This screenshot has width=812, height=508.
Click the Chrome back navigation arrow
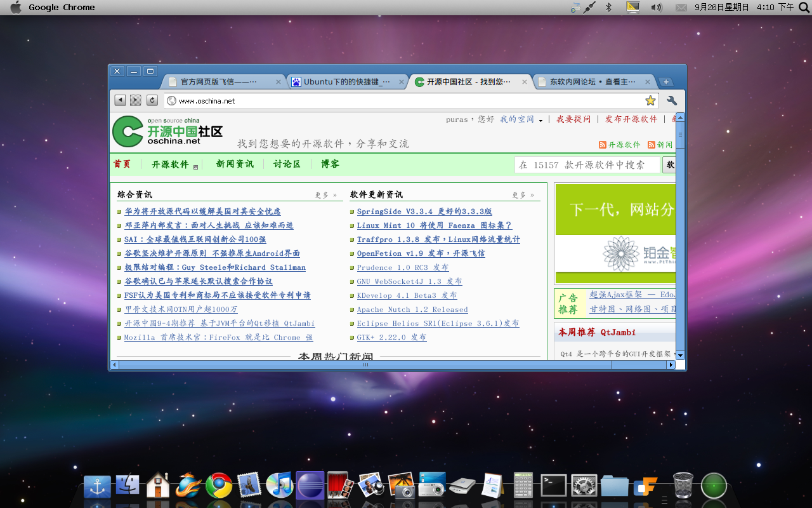pos(120,100)
